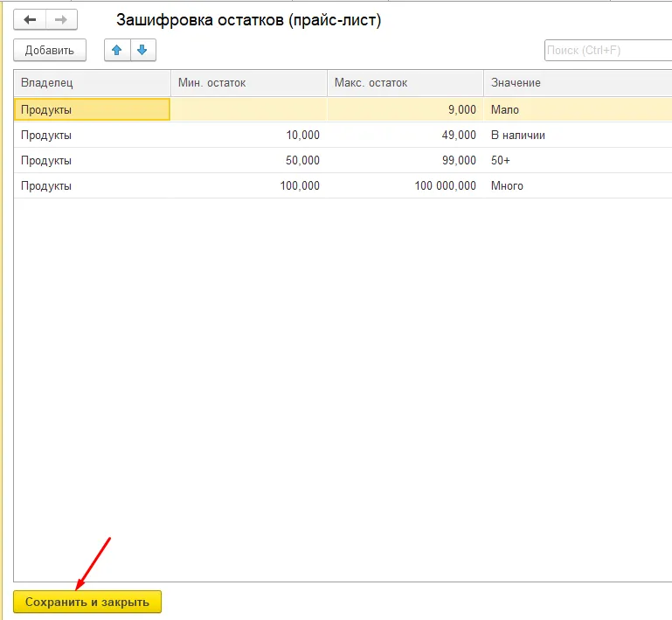Viewport: 672px width, 620px height.
Task: Sort by the Владелец column header
Action: pos(92,83)
